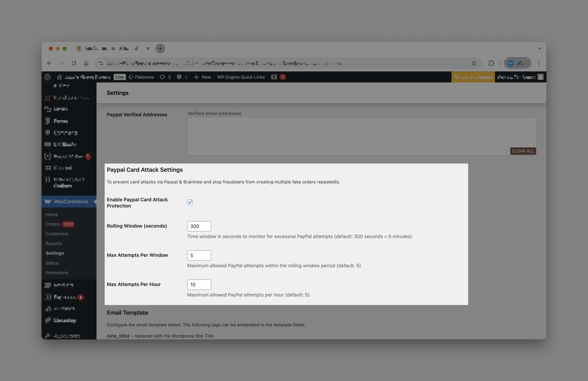Open WP Engine Quick Links
Viewport: 588px width, 381px height.
241,77
